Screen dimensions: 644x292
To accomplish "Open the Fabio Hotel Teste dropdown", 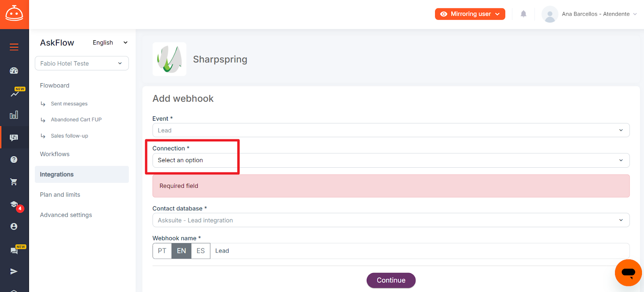I will [82, 64].
